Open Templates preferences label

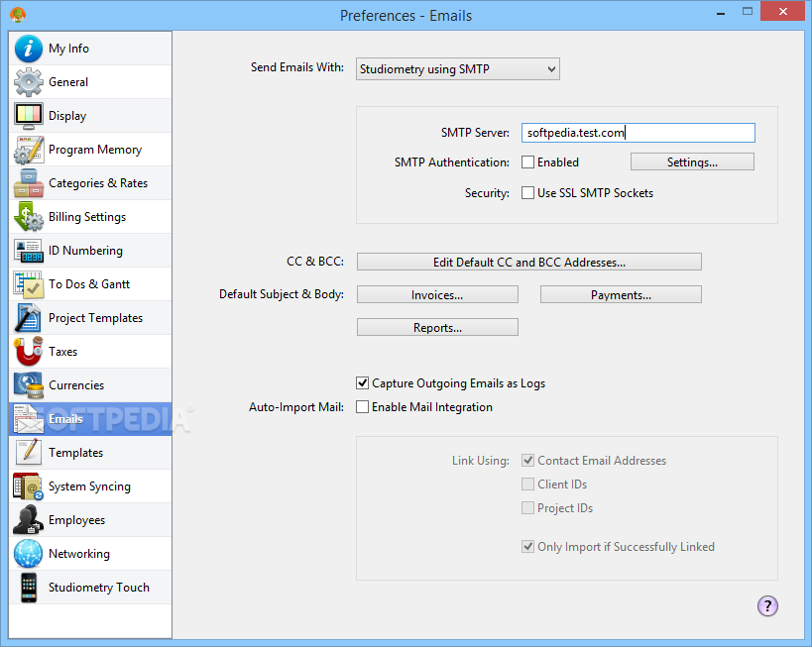[75, 453]
